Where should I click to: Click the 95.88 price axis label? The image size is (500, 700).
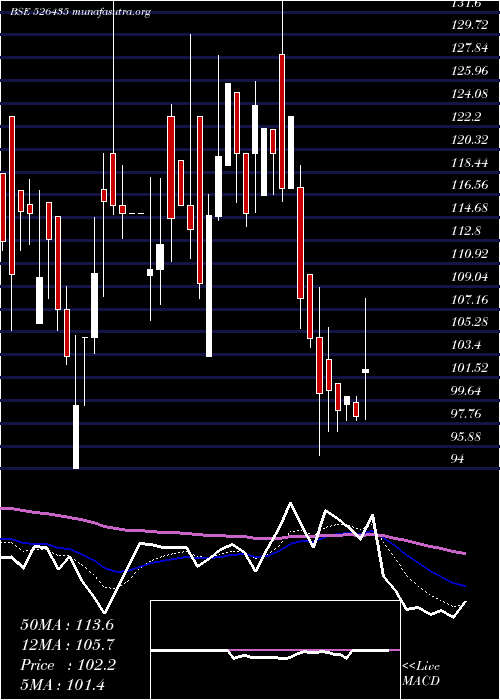tap(466, 437)
